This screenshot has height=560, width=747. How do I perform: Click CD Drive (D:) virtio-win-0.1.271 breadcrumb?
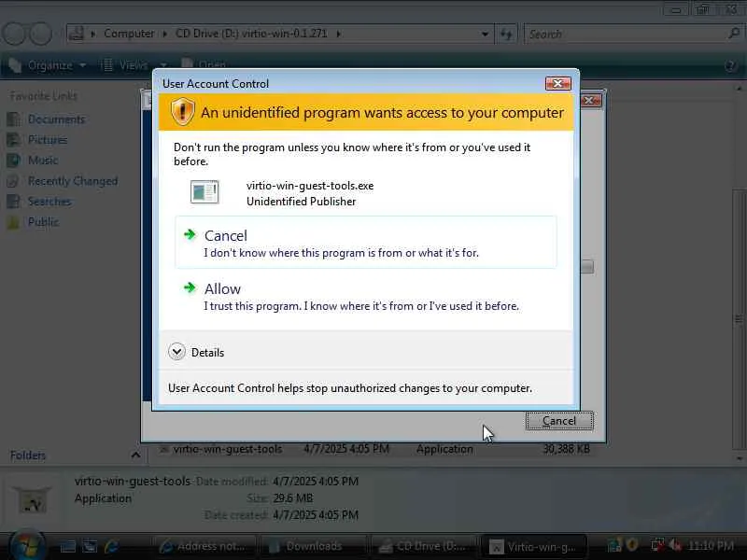click(x=251, y=34)
